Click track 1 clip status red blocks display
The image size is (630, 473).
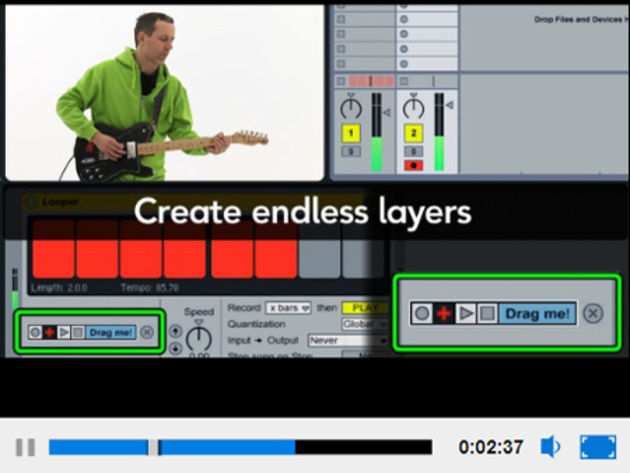coord(371,81)
